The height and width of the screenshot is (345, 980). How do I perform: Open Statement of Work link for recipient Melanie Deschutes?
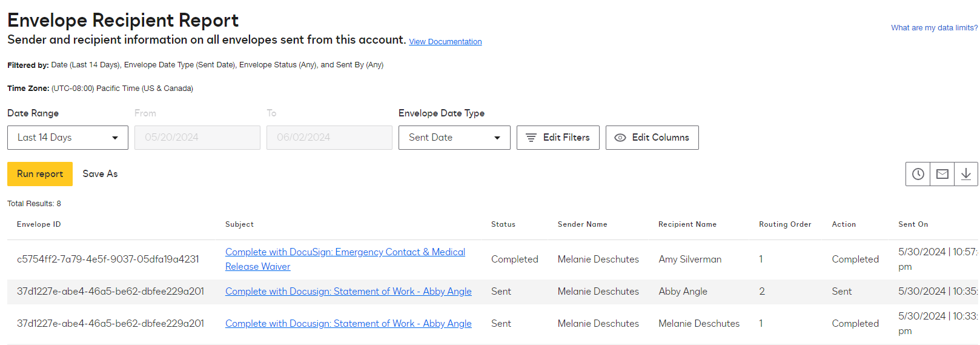pyautogui.click(x=348, y=324)
